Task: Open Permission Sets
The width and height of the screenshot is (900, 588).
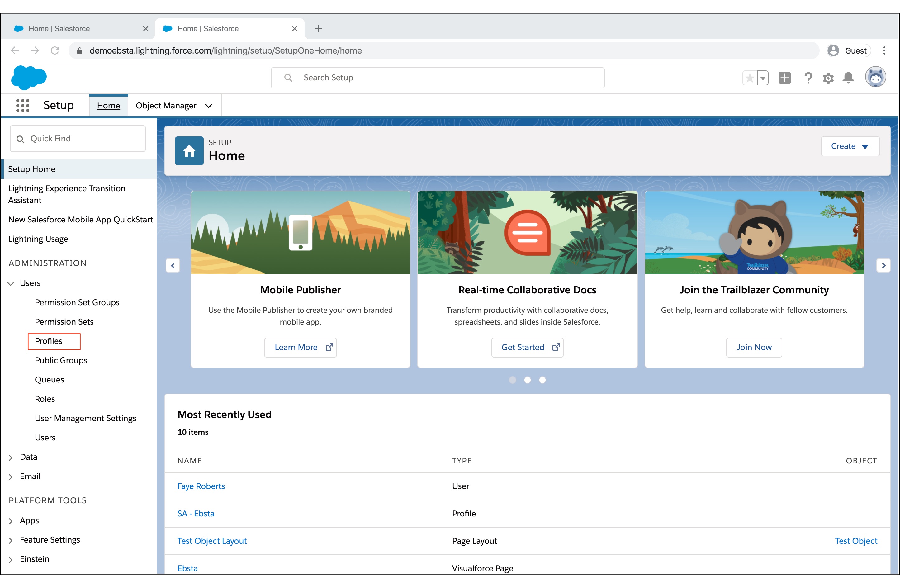Action: point(64,322)
